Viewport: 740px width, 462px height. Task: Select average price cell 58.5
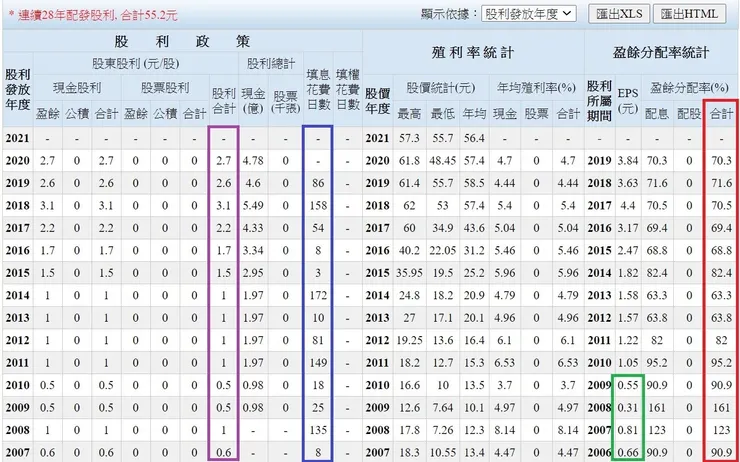click(474, 183)
